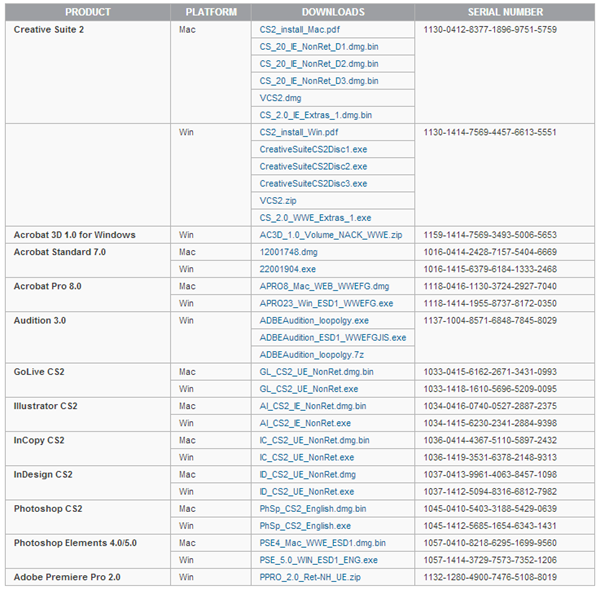Download CreativeSuiteCS2Disc3.exe
The width and height of the screenshot is (600, 590).
click(313, 184)
